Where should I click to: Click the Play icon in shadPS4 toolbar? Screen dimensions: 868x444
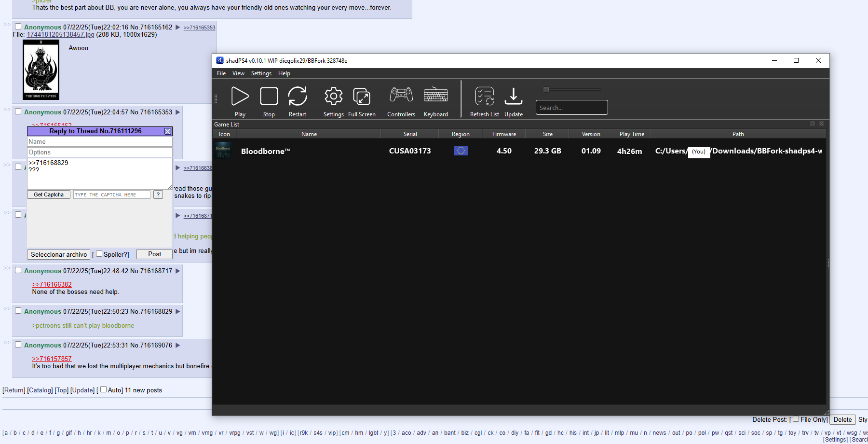click(x=240, y=96)
